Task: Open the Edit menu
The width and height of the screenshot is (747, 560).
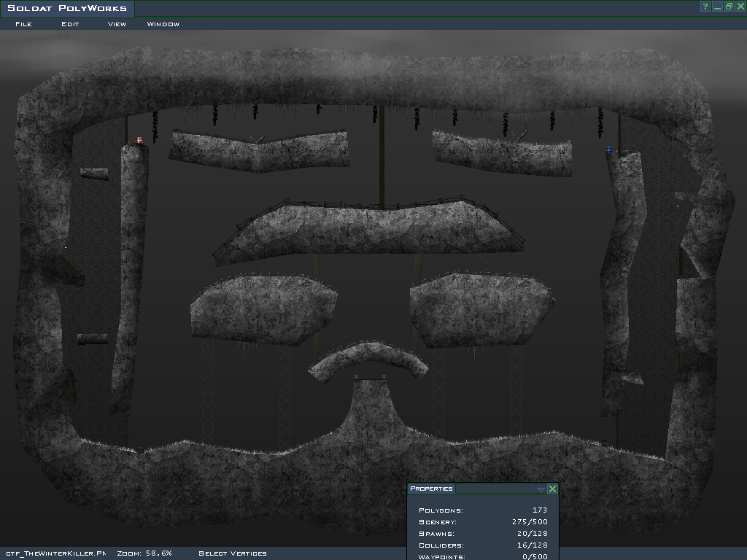Action: tap(70, 24)
